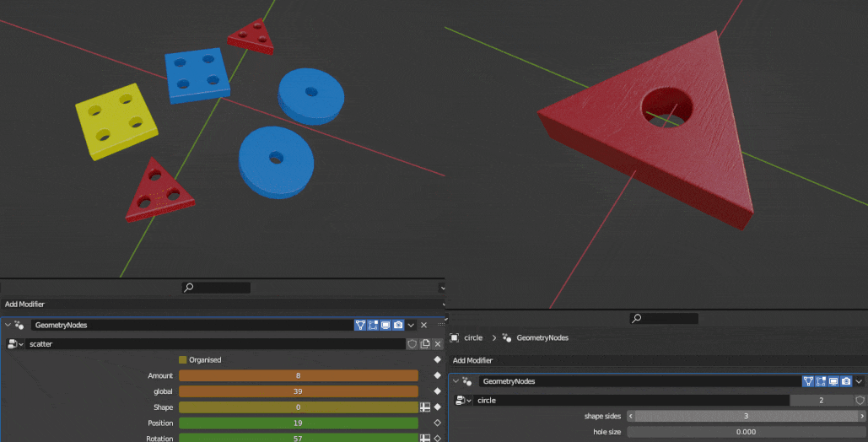The image size is (868, 442).
Task: Adjust the hole size value slider
Action: [x=747, y=432]
